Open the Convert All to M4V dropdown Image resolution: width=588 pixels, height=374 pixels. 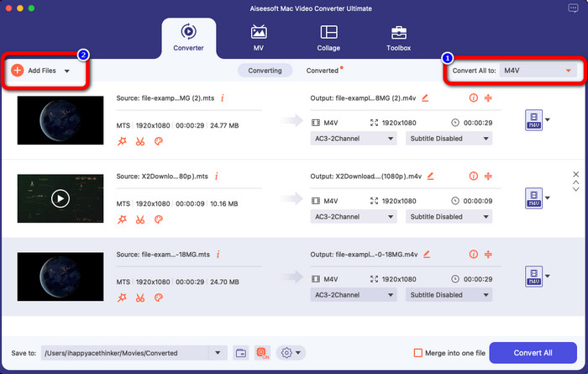click(538, 71)
